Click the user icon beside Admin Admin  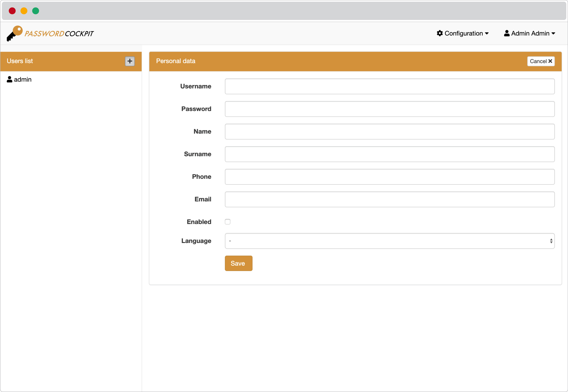tap(507, 33)
